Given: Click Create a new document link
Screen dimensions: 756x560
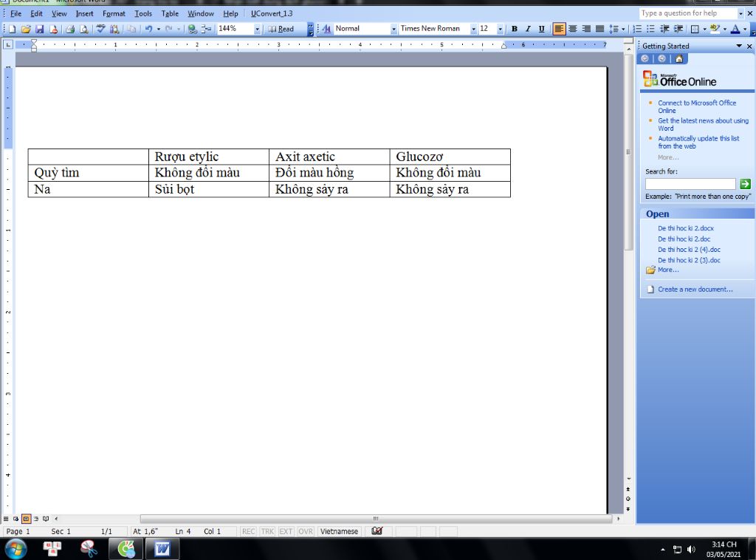Looking at the screenshot, I should coord(695,290).
